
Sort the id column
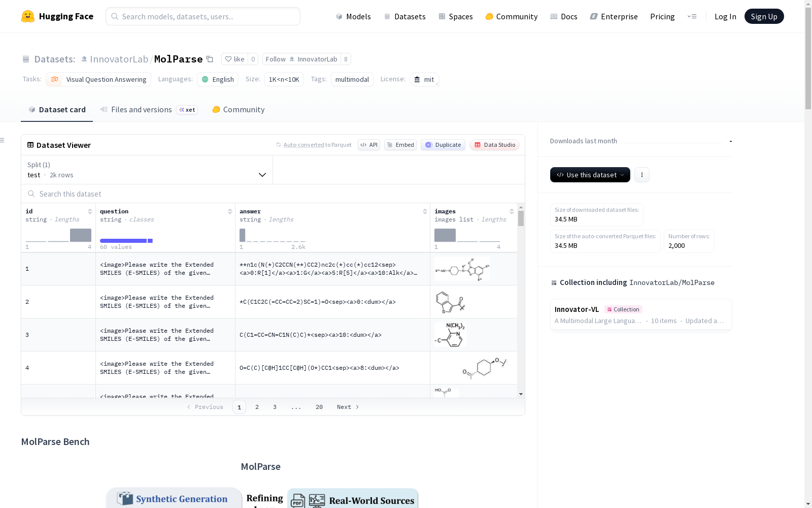coord(90,211)
